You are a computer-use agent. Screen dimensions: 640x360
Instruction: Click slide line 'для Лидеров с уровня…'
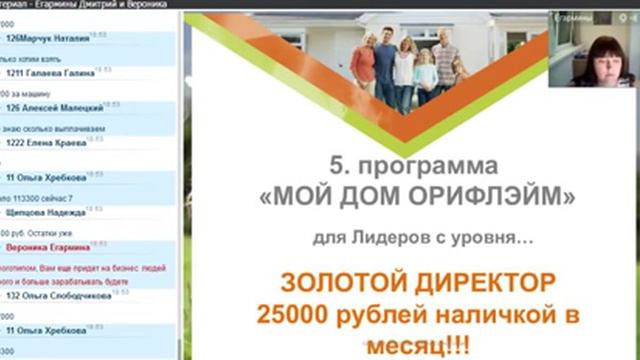pyautogui.click(x=423, y=238)
